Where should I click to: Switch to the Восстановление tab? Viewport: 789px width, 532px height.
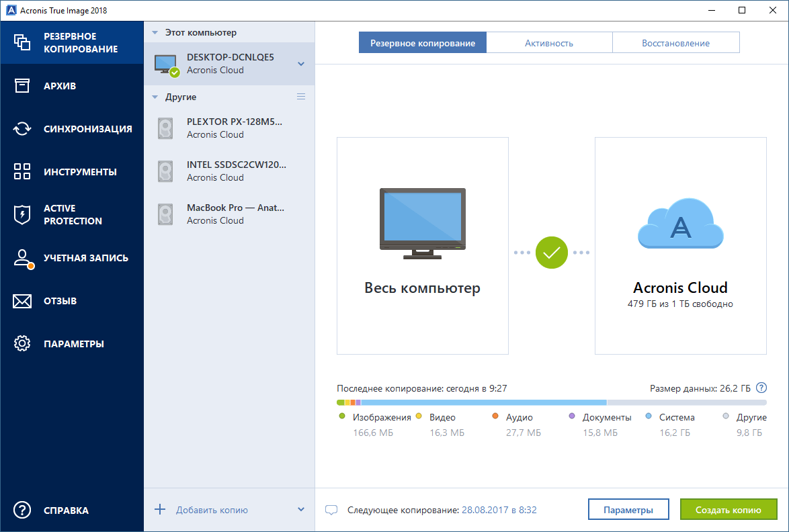point(675,42)
